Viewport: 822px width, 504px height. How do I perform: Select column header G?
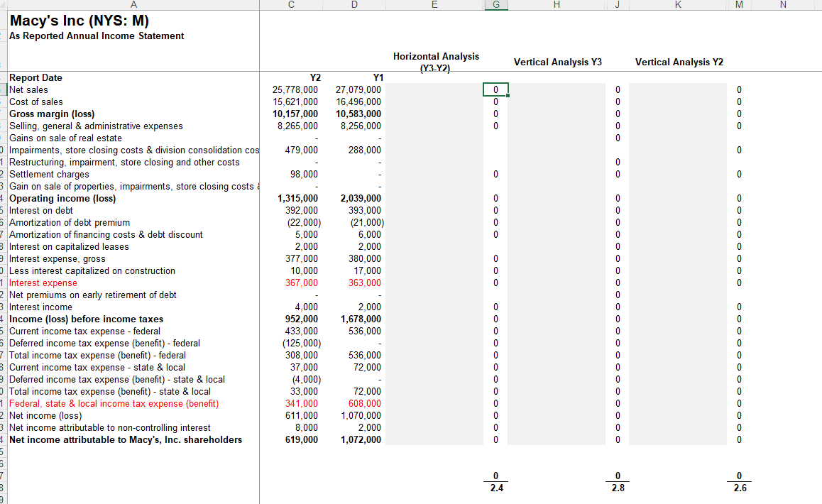[496, 4]
